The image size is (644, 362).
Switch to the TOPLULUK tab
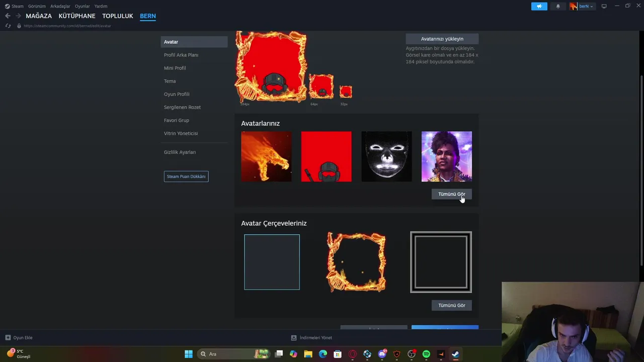point(118,16)
